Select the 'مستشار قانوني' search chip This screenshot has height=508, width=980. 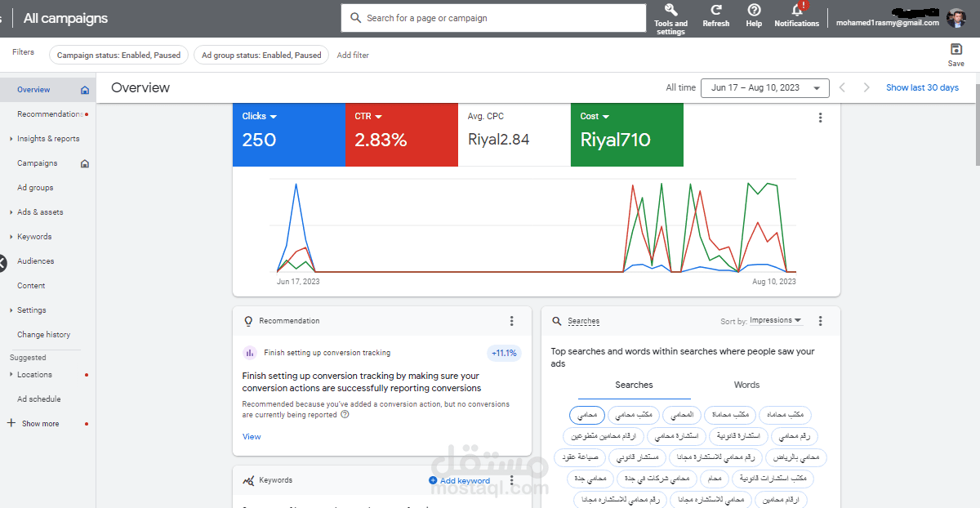[635, 457]
